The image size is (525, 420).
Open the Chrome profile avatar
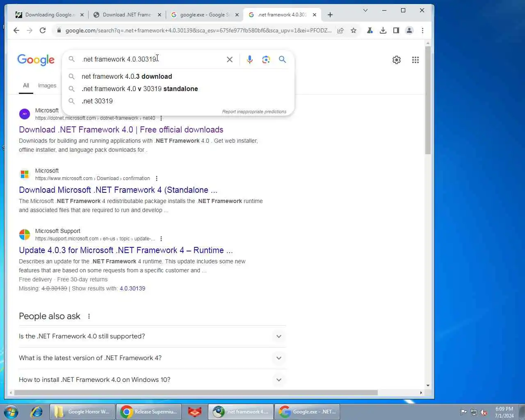point(409,30)
